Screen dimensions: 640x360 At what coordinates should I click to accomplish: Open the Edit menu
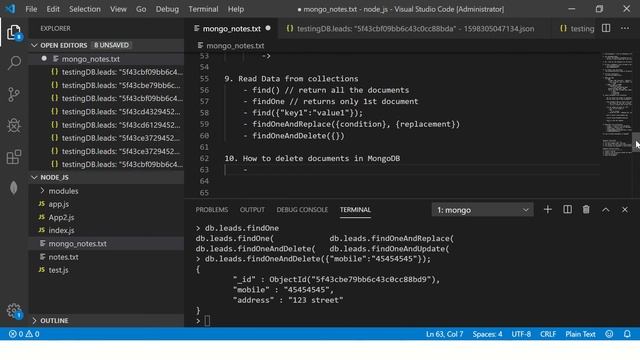[53, 9]
